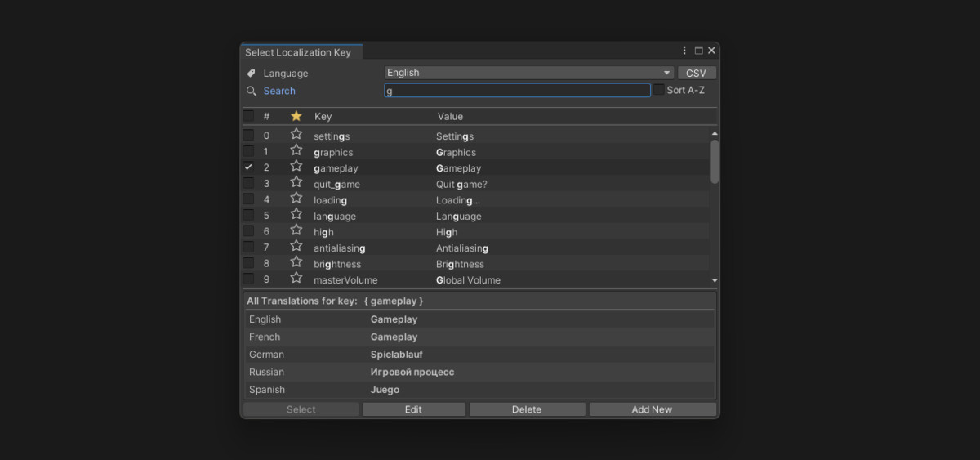Check the brightness row checkbox
The height and width of the screenshot is (460, 980).
pos(248,263)
